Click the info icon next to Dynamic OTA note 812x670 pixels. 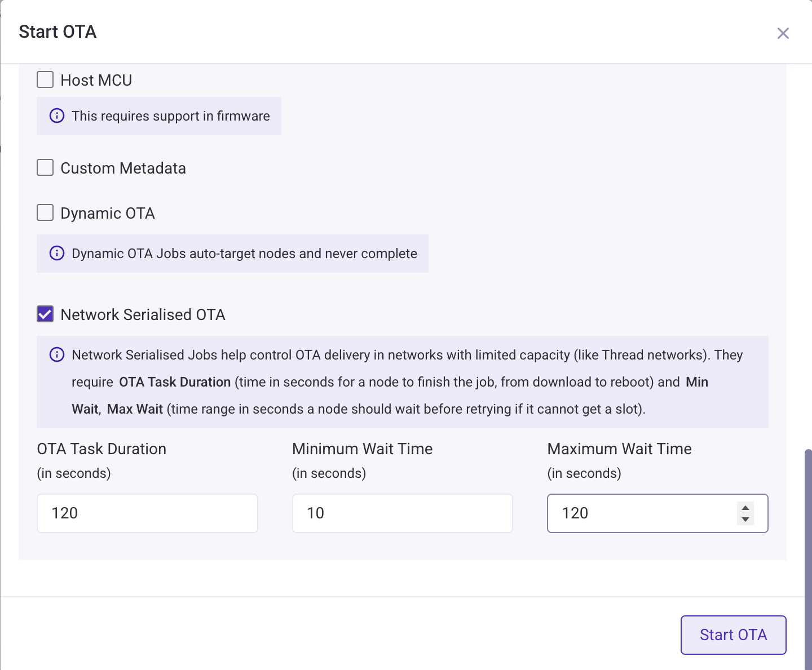click(56, 254)
